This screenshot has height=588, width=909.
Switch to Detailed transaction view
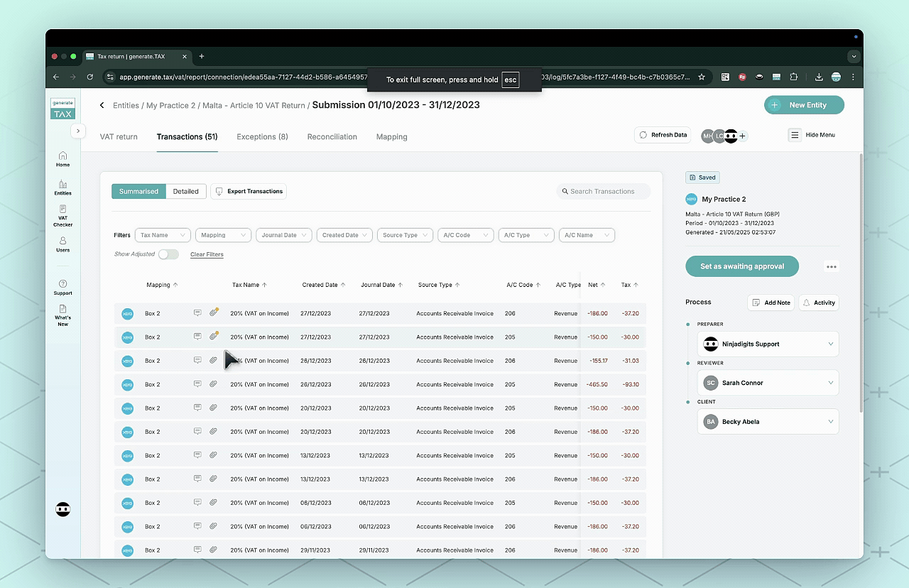pyautogui.click(x=185, y=191)
